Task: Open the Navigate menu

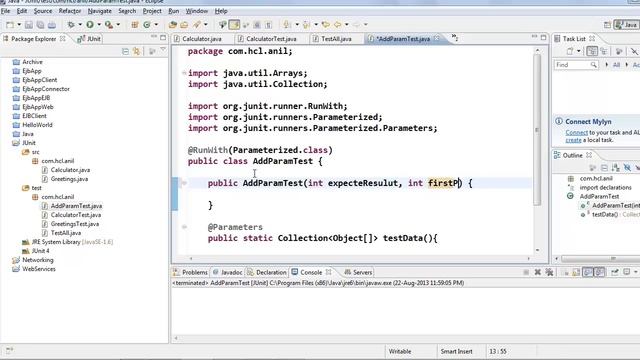Action: point(100,11)
